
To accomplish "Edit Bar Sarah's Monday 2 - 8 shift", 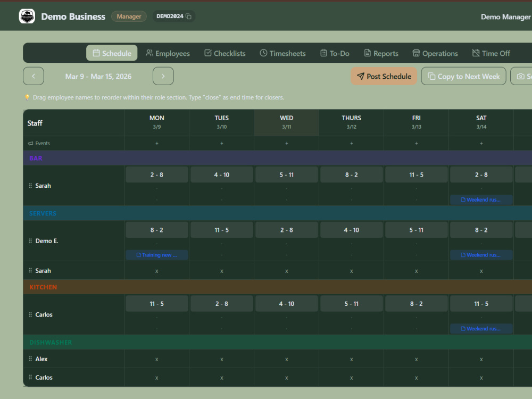I will tap(157, 174).
